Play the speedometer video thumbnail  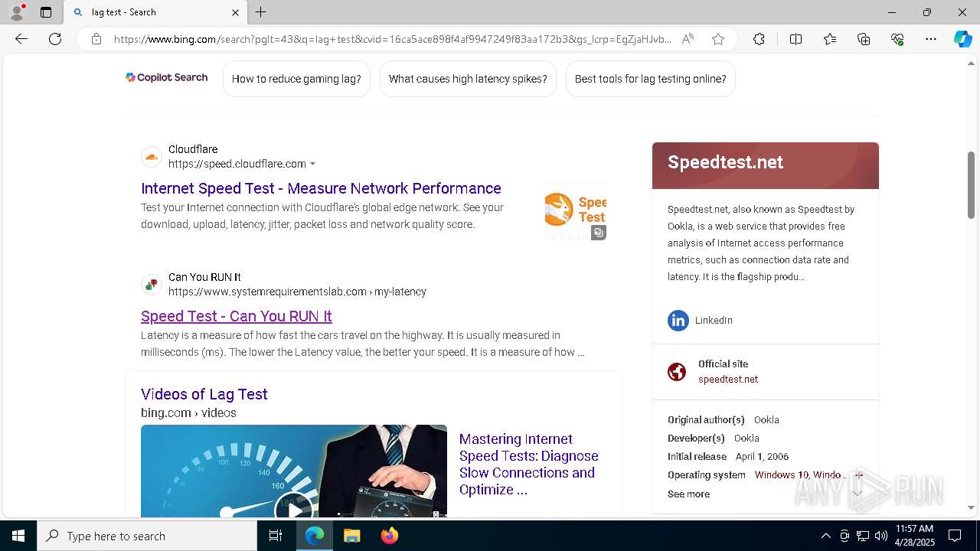(294, 471)
